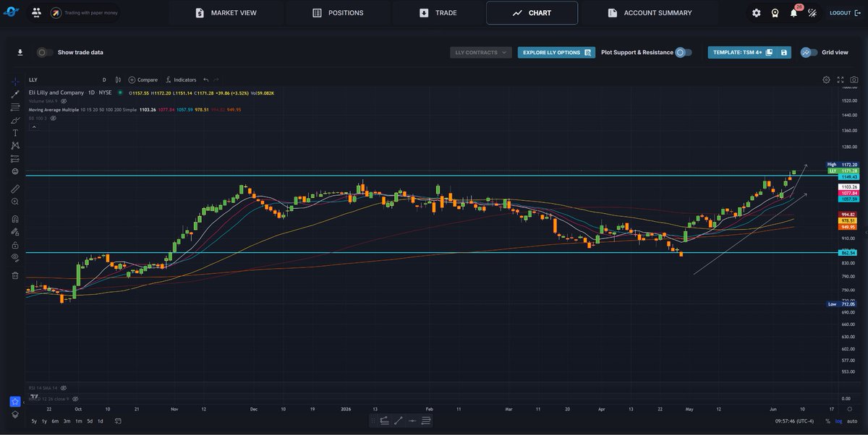Screen dimensions: 868x435
Task: Open the go-to-date calendar icon
Action: 119,421
